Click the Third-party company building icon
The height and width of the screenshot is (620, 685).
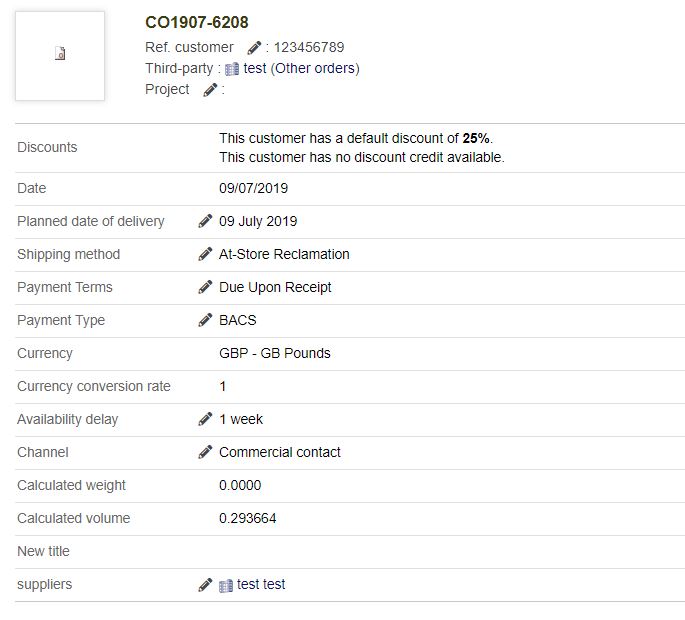pyautogui.click(x=232, y=69)
